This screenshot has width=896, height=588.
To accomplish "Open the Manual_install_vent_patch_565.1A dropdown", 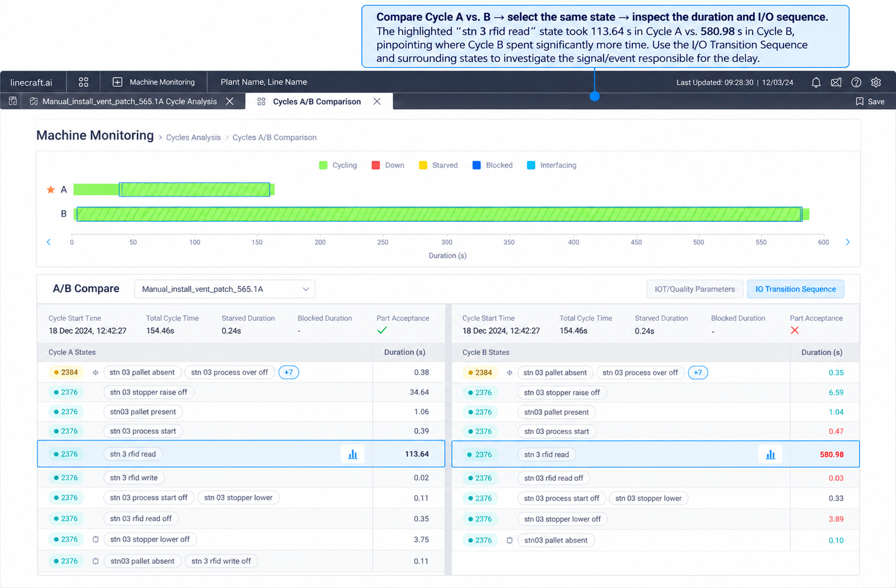I will tap(225, 289).
